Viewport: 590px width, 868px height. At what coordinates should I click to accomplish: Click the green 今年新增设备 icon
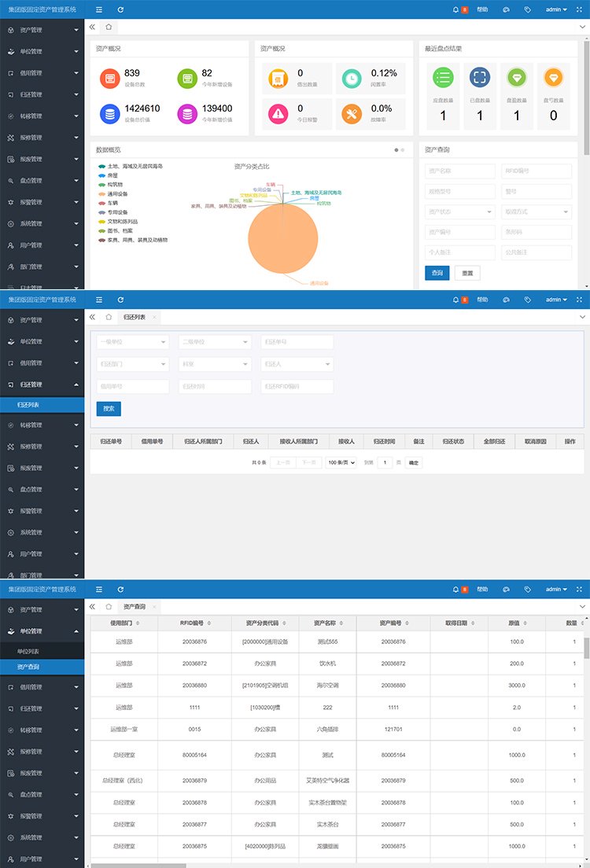click(x=187, y=79)
